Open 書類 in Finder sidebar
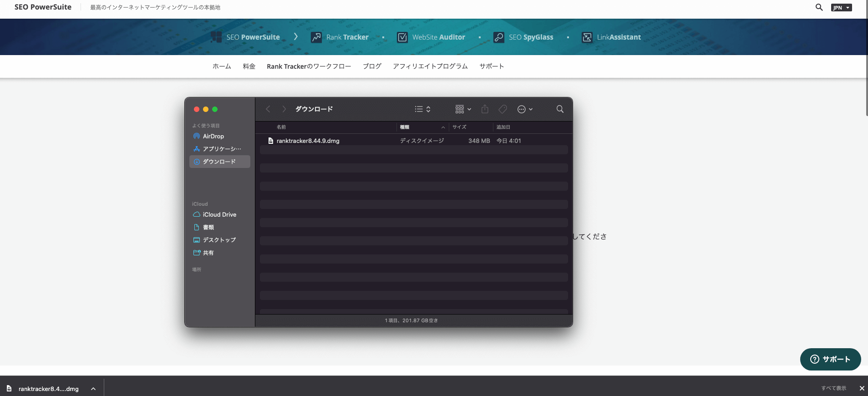Screen dimensions: 868x396 tap(219, 228)
